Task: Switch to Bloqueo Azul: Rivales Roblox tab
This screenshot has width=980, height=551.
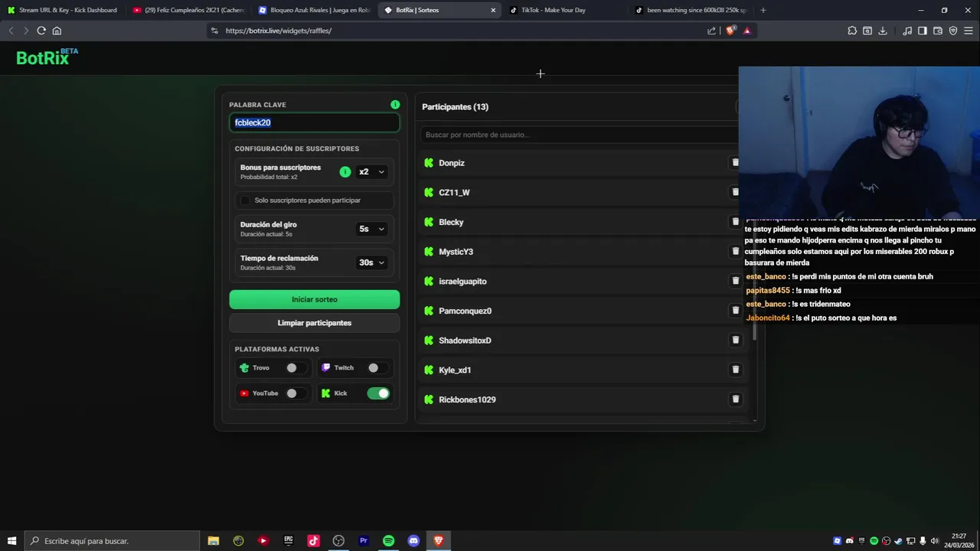Action: click(x=314, y=10)
